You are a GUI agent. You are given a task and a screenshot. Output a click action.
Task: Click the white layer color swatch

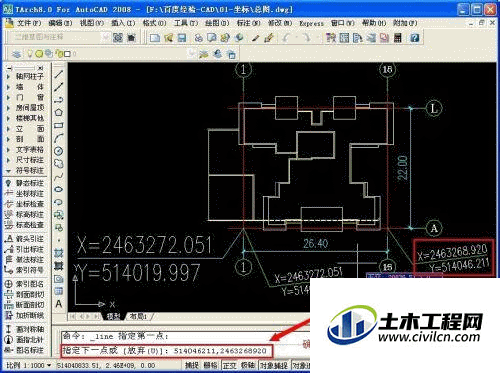coord(67,54)
